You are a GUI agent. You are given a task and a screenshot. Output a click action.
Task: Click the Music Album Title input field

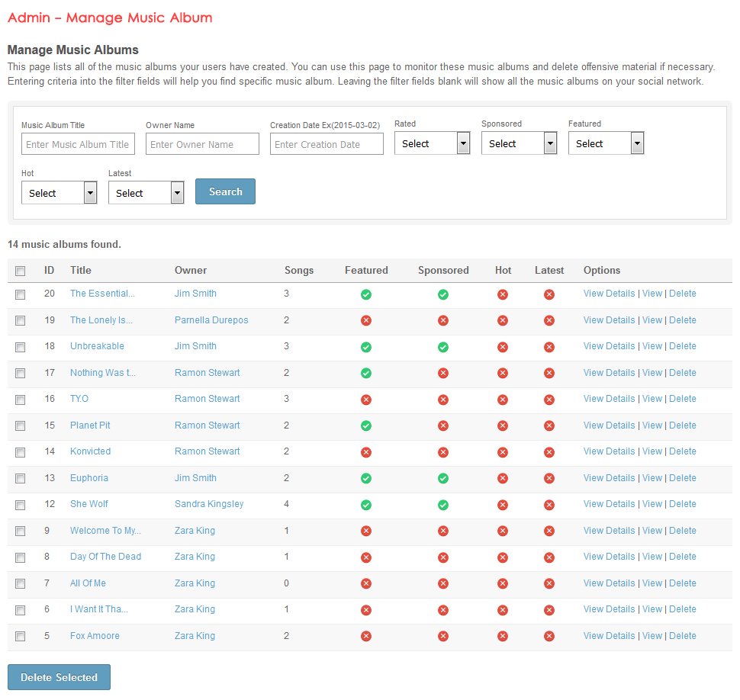coord(78,144)
